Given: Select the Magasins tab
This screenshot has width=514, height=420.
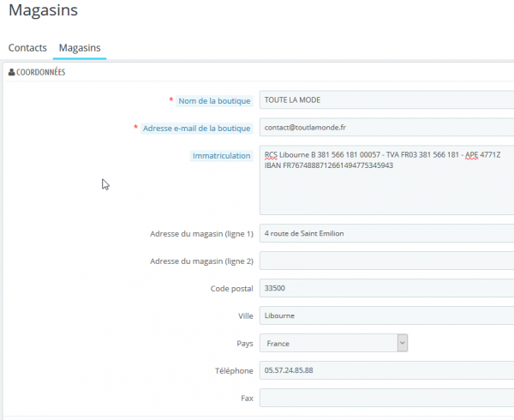Looking at the screenshot, I should click(x=80, y=48).
